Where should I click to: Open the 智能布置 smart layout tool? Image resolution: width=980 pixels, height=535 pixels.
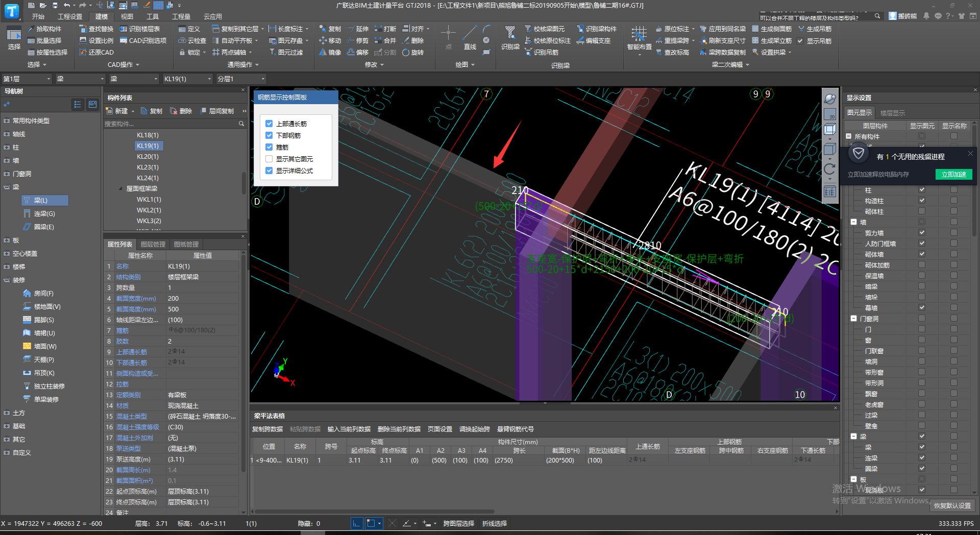point(639,40)
